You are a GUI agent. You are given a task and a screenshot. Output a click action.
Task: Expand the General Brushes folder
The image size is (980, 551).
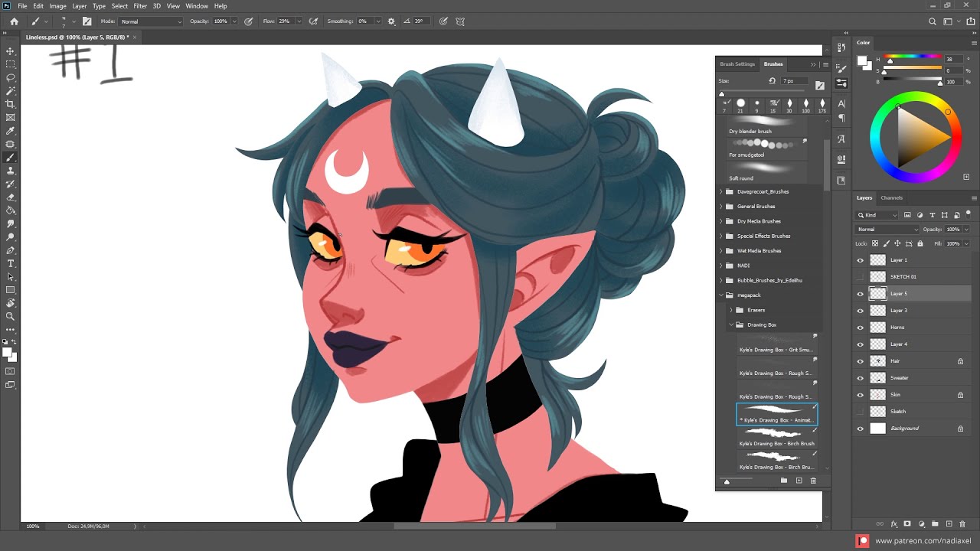720,207
